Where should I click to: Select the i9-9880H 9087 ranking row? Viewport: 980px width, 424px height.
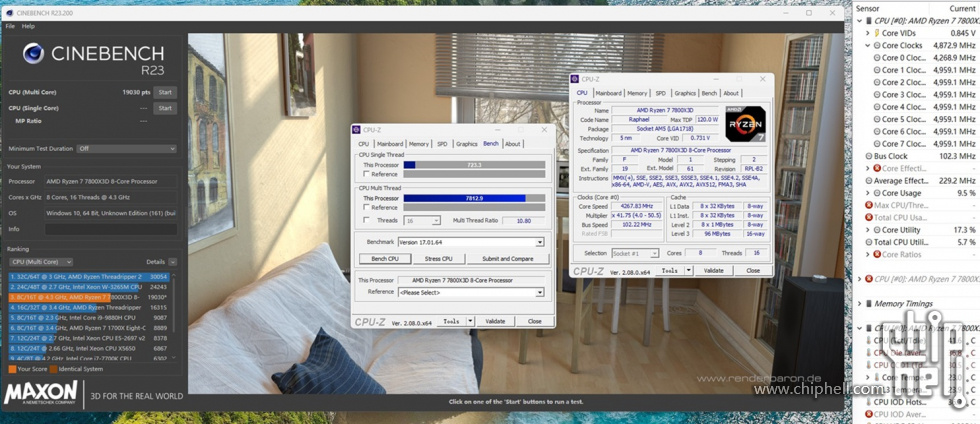(x=89, y=317)
